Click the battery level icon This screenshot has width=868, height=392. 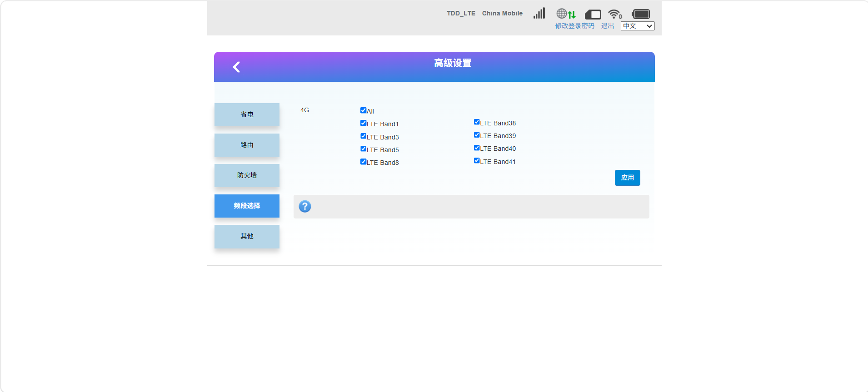pyautogui.click(x=641, y=14)
